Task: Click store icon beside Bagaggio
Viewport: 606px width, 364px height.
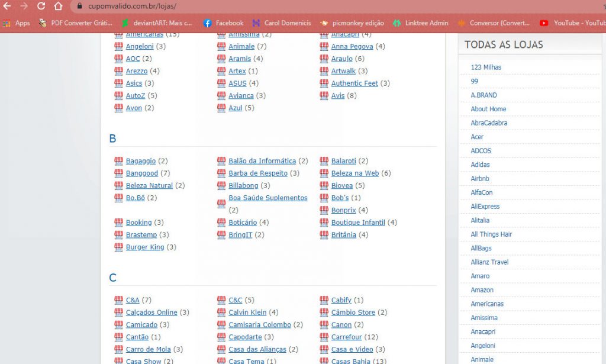Action: point(118,161)
